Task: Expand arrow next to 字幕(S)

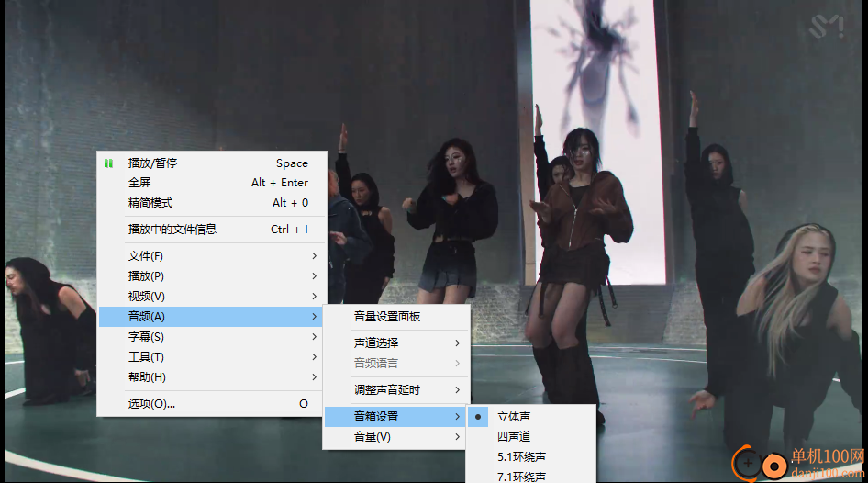Action: click(x=314, y=337)
